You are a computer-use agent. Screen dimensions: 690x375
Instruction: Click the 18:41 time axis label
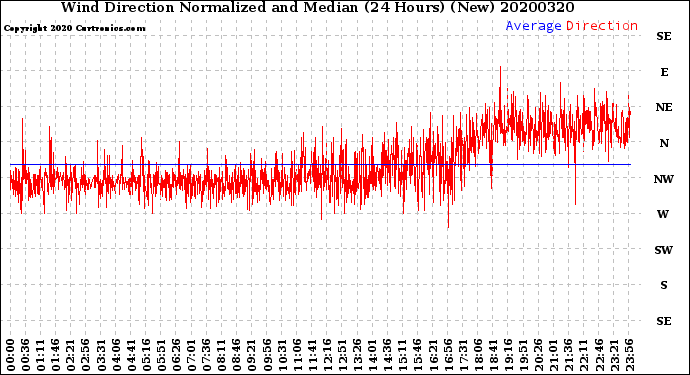pos(492,355)
